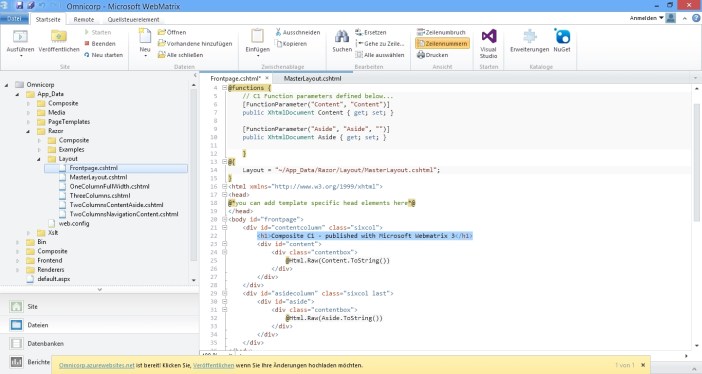This screenshot has width=702, height=374.
Task: Open the Site workspace
Action: pos(99,306)
